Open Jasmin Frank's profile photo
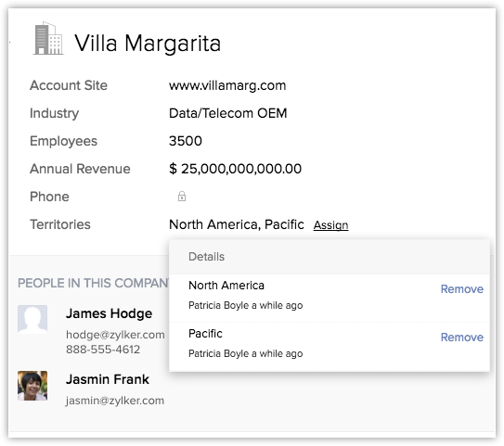This screenshot has height=446, width=504. click(32, 386)
